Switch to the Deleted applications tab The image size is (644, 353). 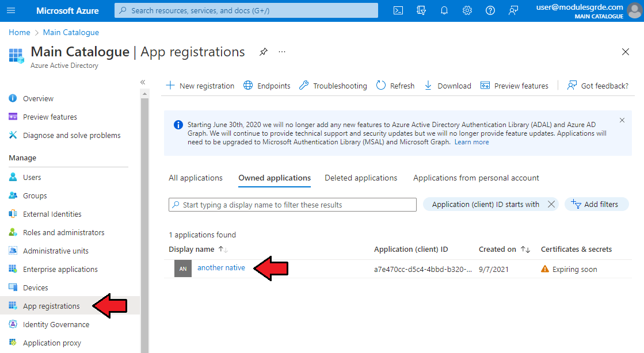pyautogui.click(x=361, y=178)
